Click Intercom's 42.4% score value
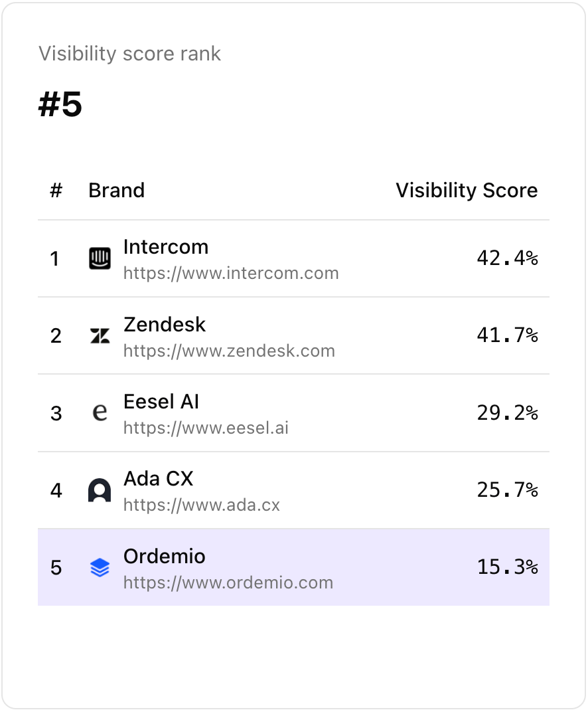The width and height of the screenshot is (588, 712). coord(507,258)
